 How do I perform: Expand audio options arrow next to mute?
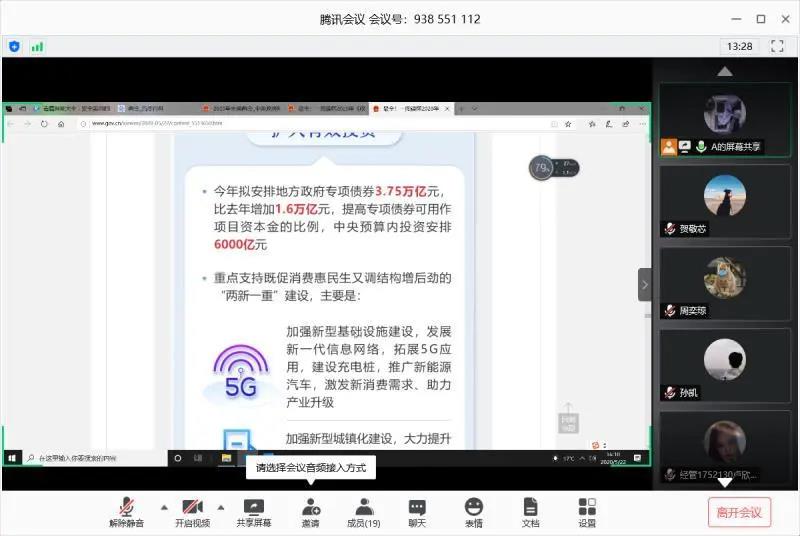tap(164, 506)
